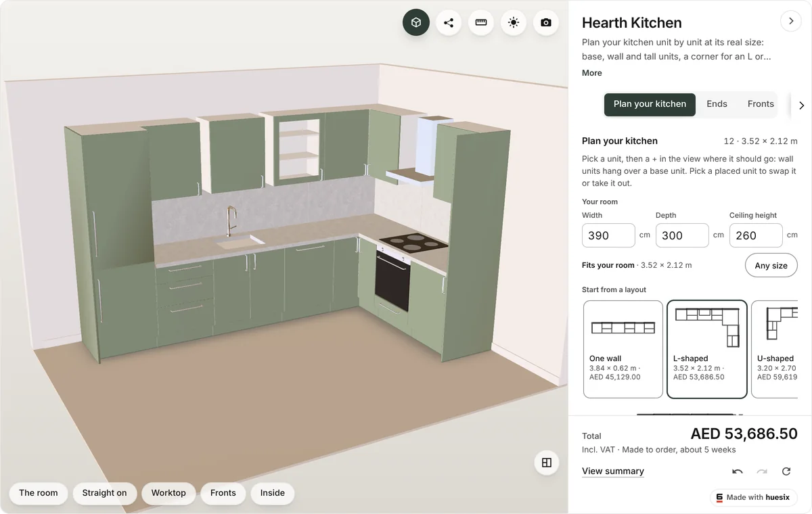The image size is (812, 514).
Task: Select the One wall layout card
Action: (x=623, y=349)
